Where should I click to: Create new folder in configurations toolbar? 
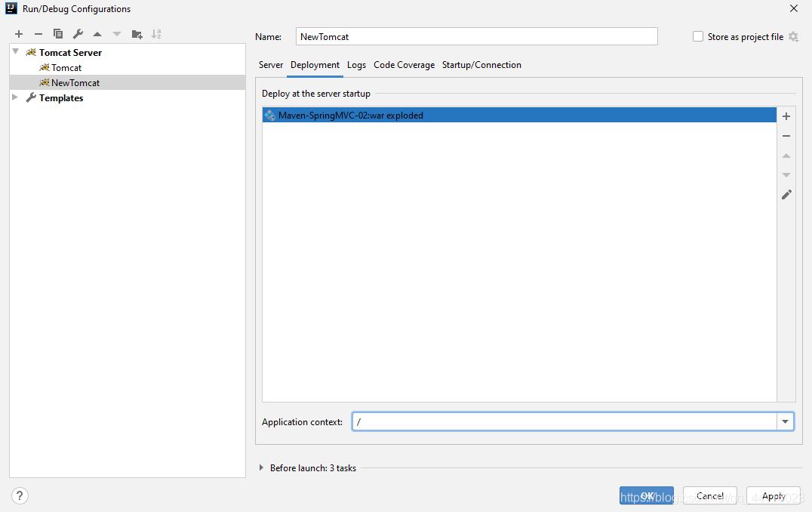(x=137, y=34)
